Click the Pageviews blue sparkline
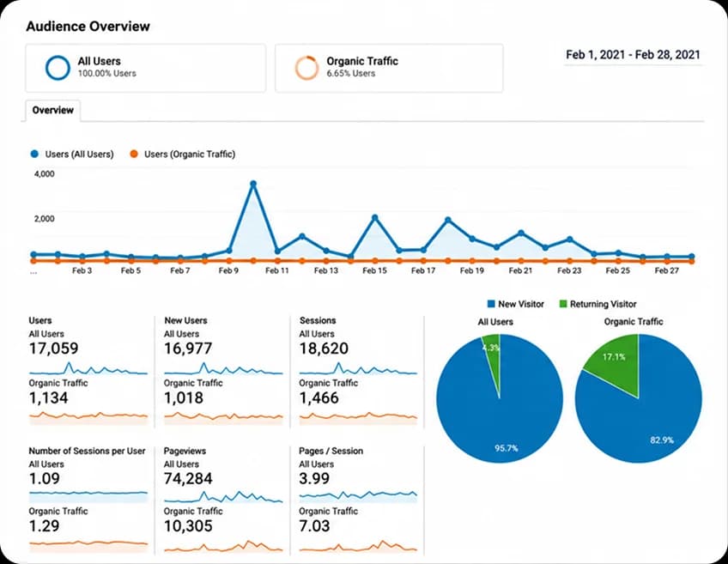The image size is (728, 564). tap(223, 497)
